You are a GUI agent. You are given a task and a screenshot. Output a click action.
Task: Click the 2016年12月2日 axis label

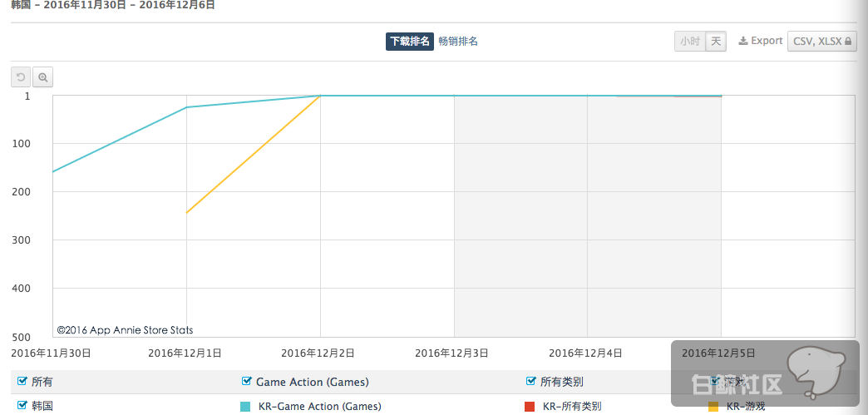(x=318, y=353)
